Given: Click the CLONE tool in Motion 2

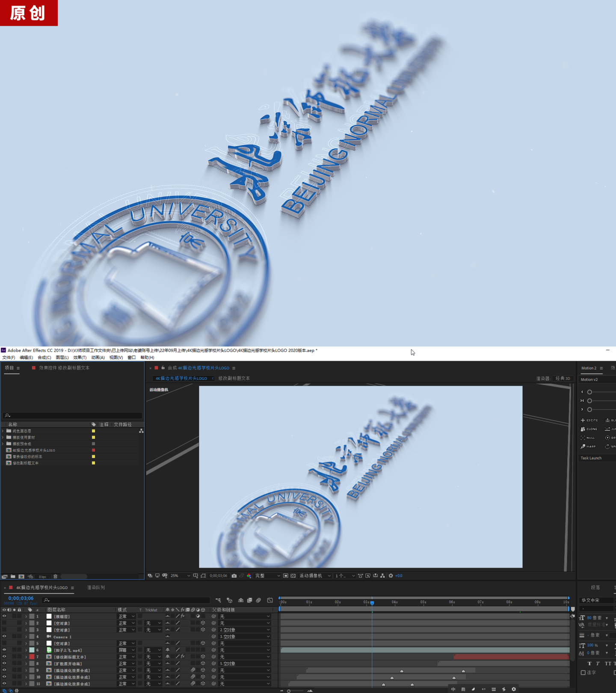Looking at the screenshot, I should 589,429.
